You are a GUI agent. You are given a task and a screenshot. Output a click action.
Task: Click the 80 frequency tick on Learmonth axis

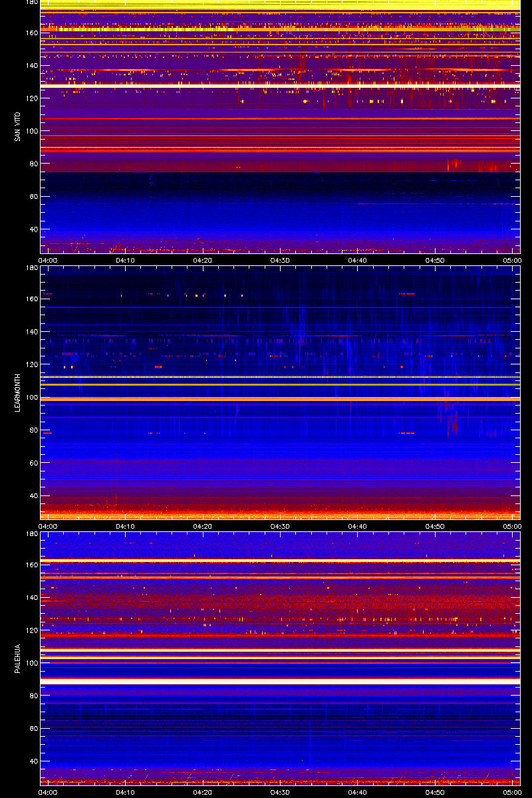[33, 430]
